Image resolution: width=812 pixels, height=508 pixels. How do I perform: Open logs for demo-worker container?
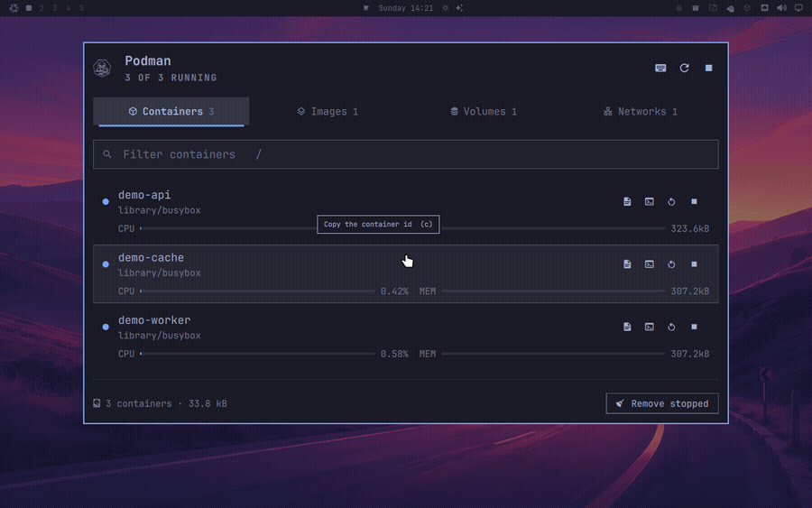click(627, 327)
